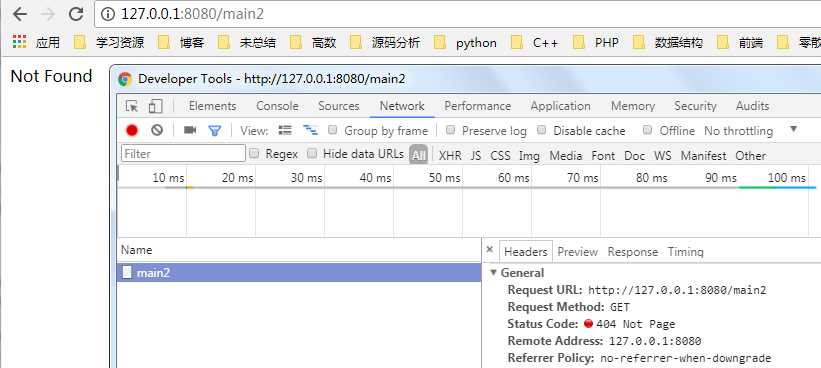The height and width of the screenshot is (368, 821).
Task: Select the main2 request row
Action: pos(299,273)
